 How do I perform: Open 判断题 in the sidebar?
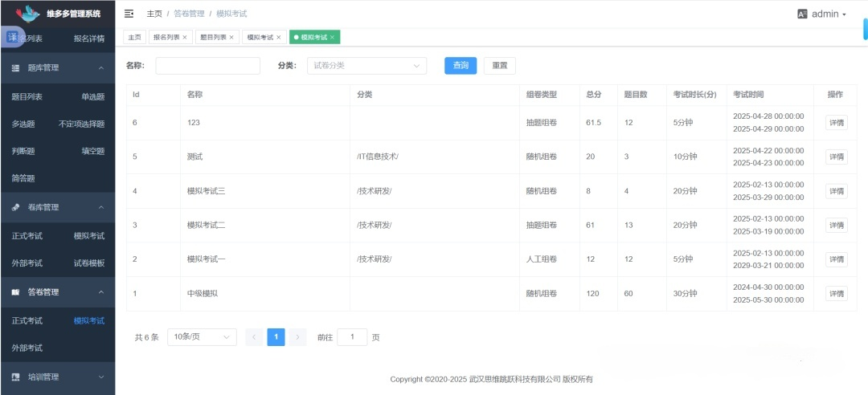(x=23, y=152)
